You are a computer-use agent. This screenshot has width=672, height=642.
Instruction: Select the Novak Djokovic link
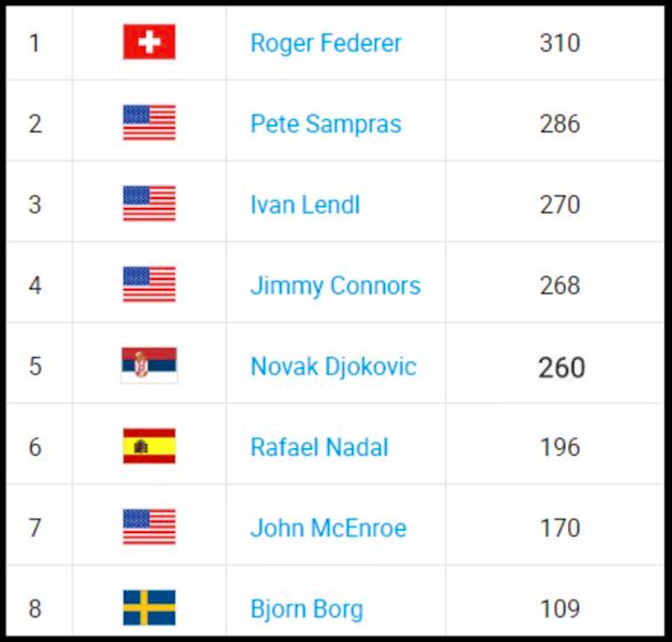pyautogui.click(x=333, y=367)
